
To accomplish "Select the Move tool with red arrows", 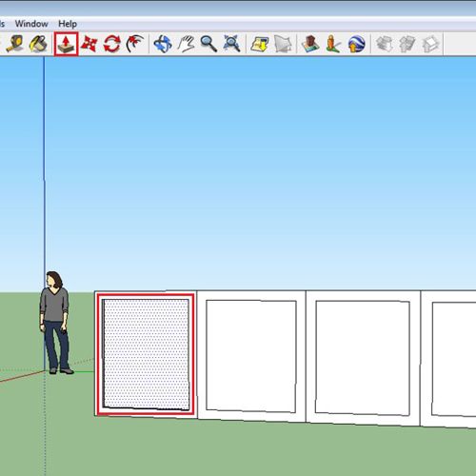I will [x=89, y=44].
